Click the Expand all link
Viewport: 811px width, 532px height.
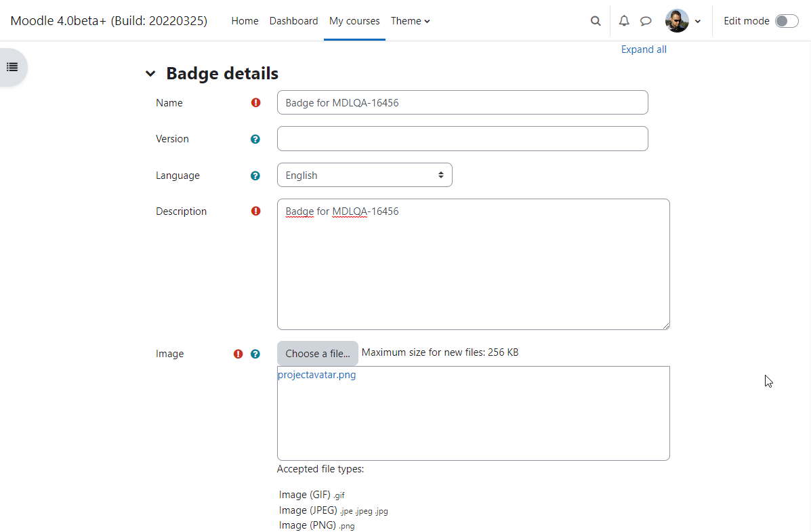tap(644, 49)
